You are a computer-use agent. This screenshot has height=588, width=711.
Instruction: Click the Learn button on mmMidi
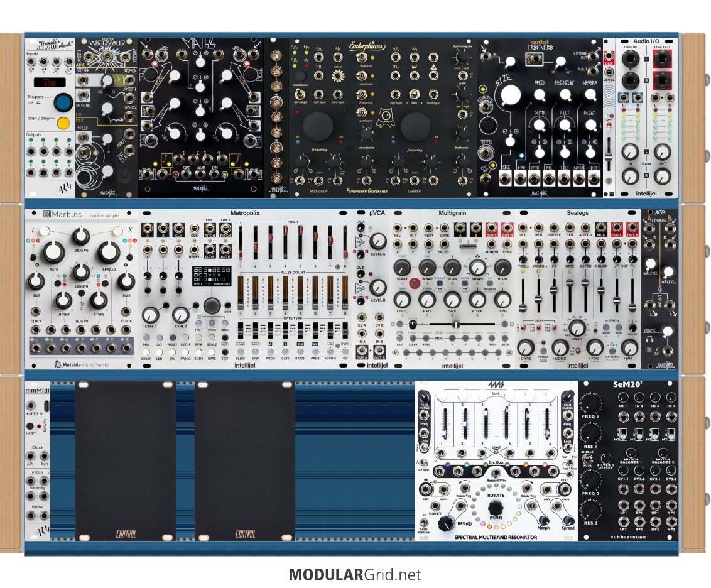click(x=30, y=426)
